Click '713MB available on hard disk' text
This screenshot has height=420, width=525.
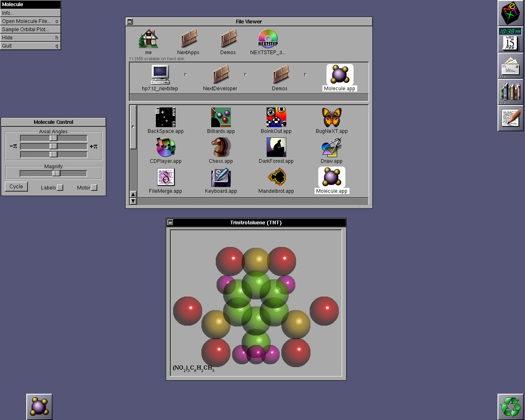coord(157,59)
